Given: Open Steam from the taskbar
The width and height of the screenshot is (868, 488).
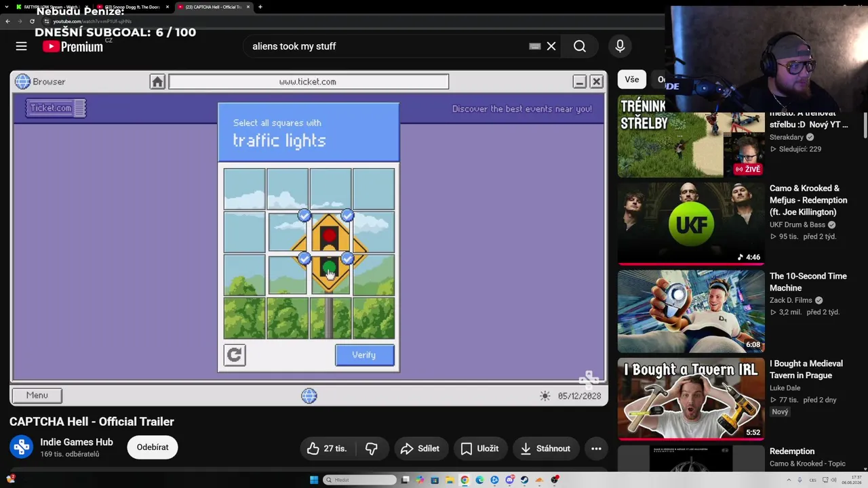Looking at the screenshot, I should pyautogui.click(x=524, y=480).
